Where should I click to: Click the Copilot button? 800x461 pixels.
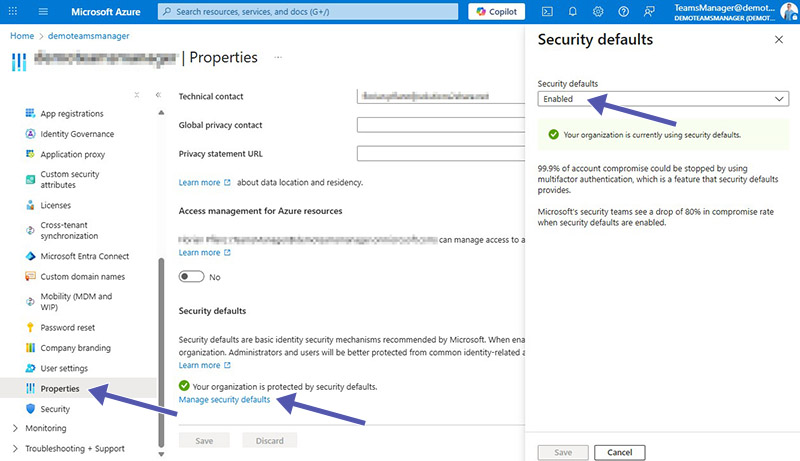click(496, 11)
